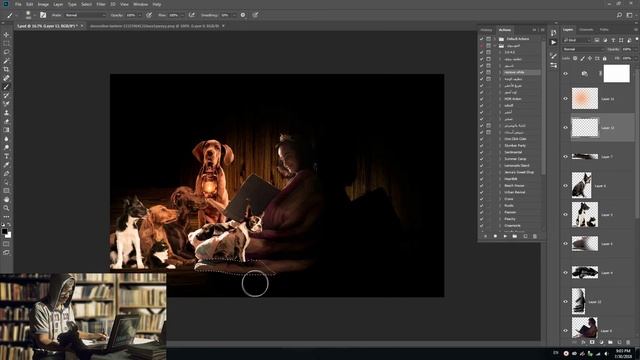The width and height of the screenshot is (640, 360).
Task: Open the layer filter Kind dropdown
Action: coord(576,40)
